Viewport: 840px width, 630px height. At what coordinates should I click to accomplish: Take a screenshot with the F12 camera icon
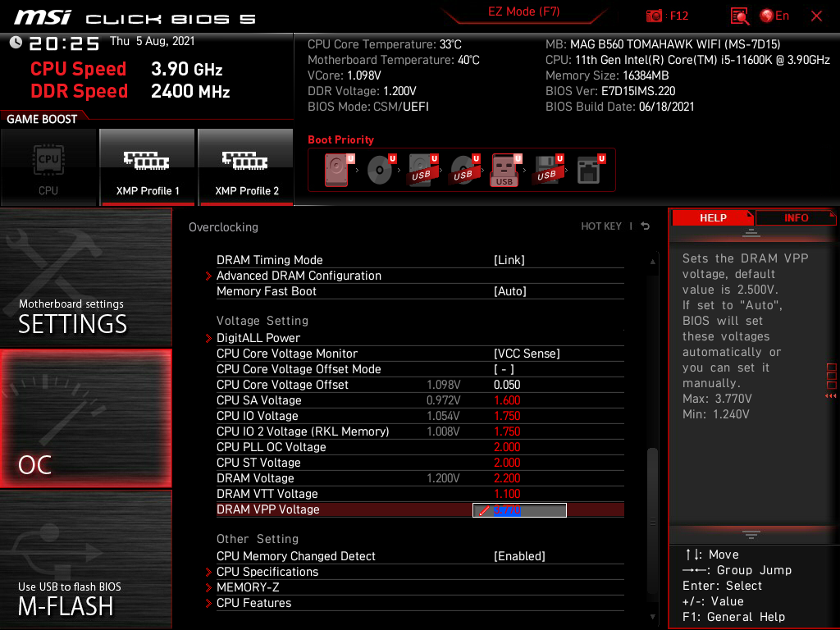(x=654, y=16)
